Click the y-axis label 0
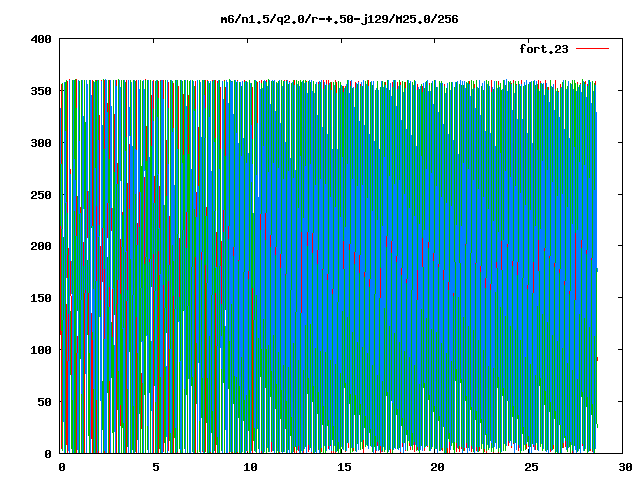 click(48, 454)
